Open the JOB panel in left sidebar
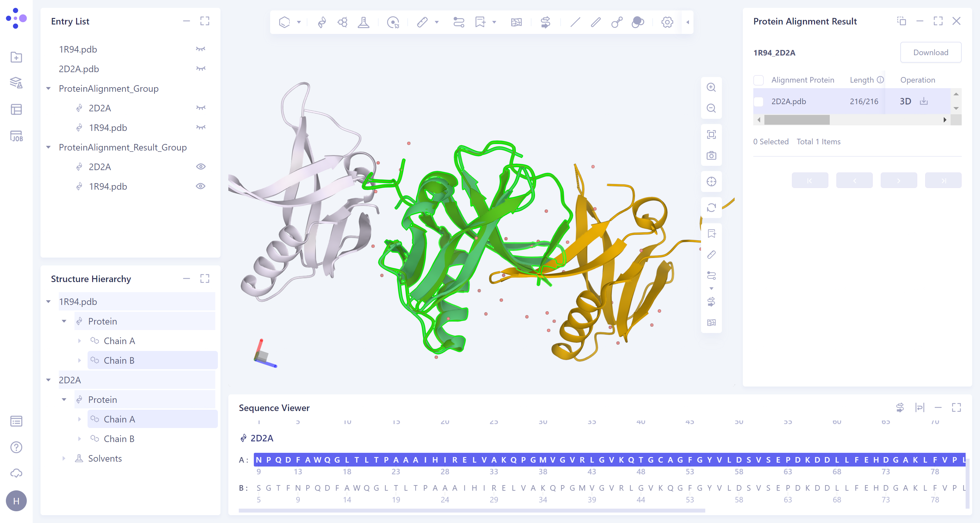 point(16,136)
